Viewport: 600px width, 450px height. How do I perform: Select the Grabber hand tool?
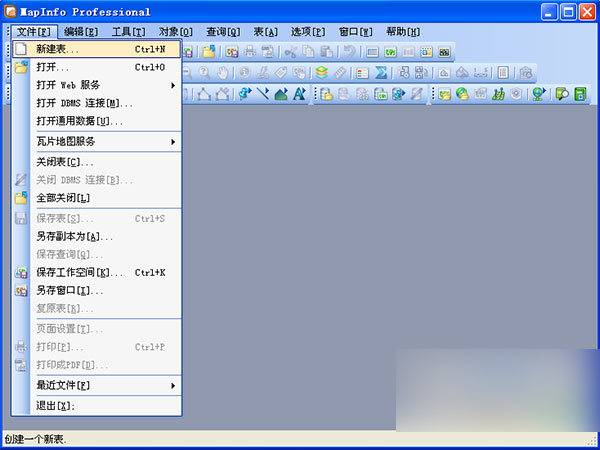(x=223, y=72)
